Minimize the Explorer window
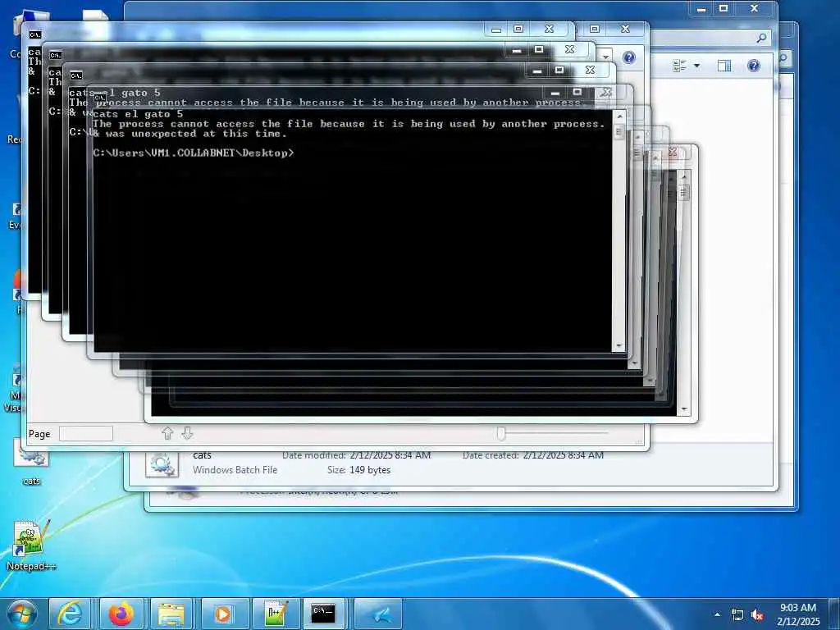 pyautogui.click(x=701, y=8)
